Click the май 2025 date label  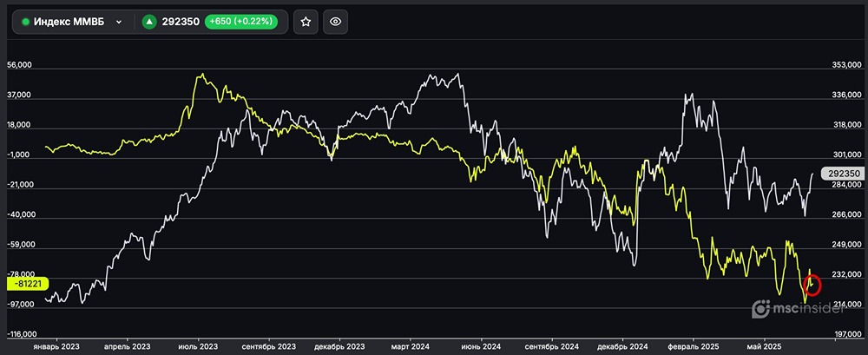coord(764,346)
